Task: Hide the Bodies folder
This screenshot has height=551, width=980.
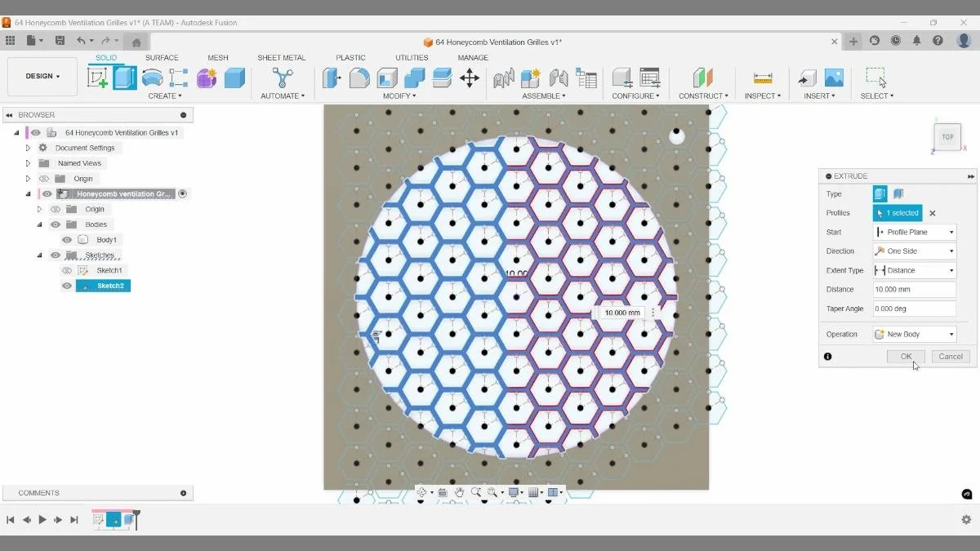Action: 56,224
